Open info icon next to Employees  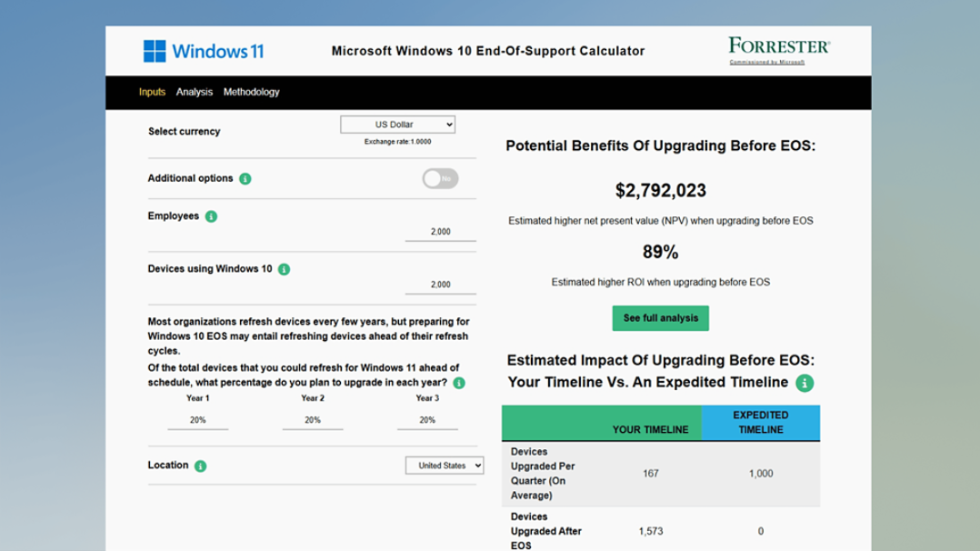coord(211,216)
